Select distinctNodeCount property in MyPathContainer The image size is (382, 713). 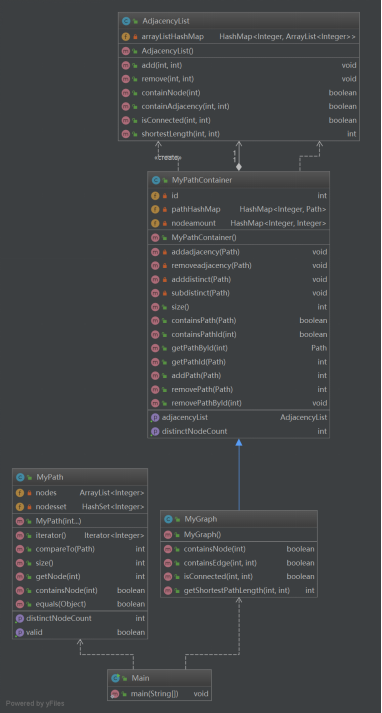click(238, 431)
